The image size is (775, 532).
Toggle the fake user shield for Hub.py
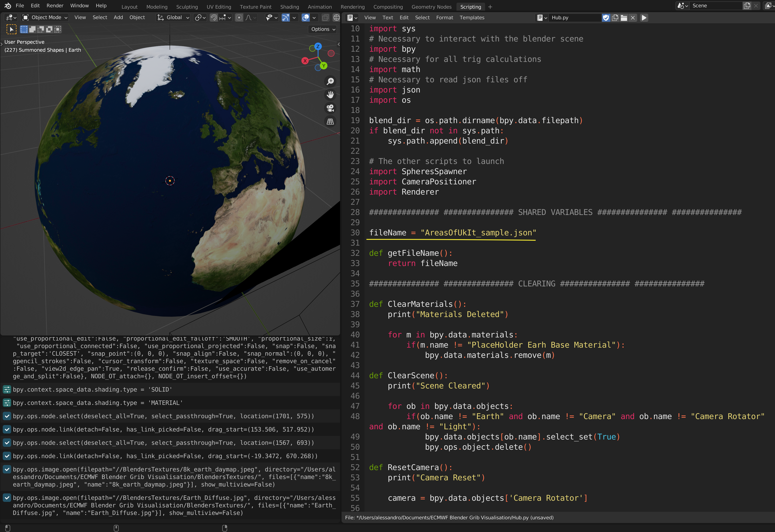606,18
